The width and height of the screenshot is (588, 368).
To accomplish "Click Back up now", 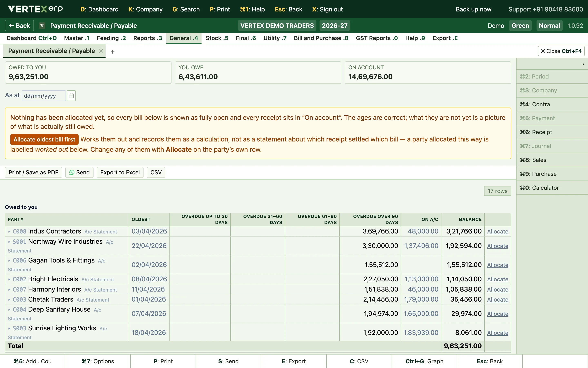I will tap(473, 9).
